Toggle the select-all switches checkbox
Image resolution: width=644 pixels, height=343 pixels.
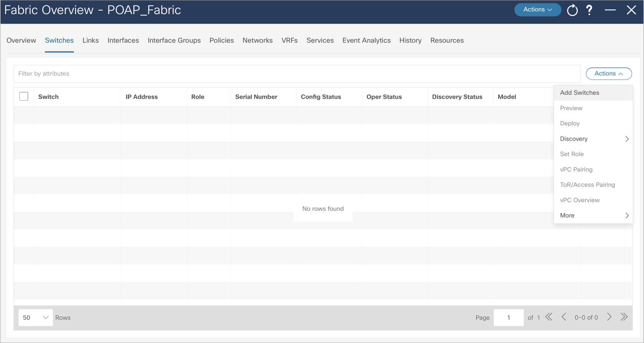click(24, 96)
